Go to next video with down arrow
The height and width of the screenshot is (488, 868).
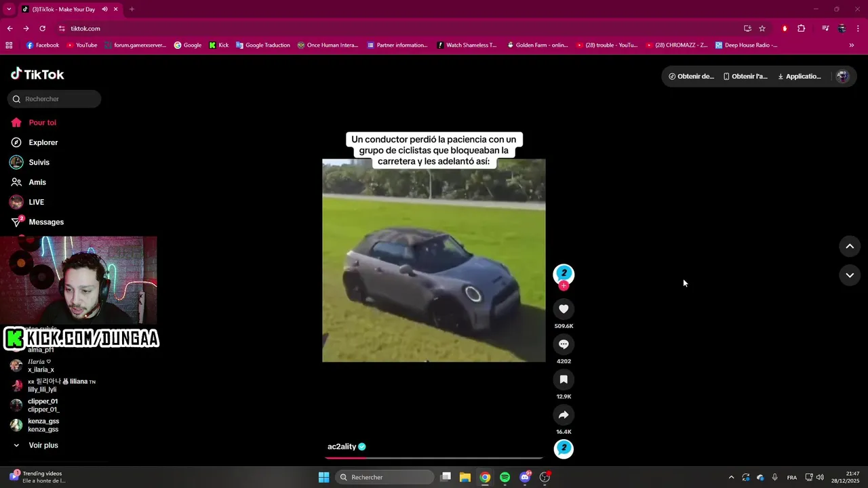(850, 275)
